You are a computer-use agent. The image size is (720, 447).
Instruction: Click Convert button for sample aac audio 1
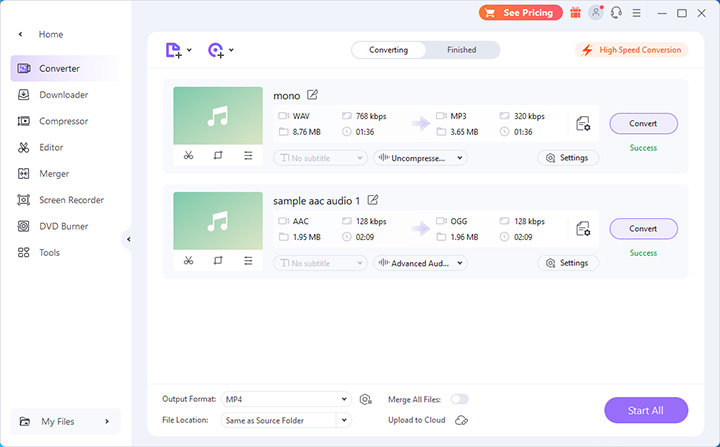coord(643,229)
